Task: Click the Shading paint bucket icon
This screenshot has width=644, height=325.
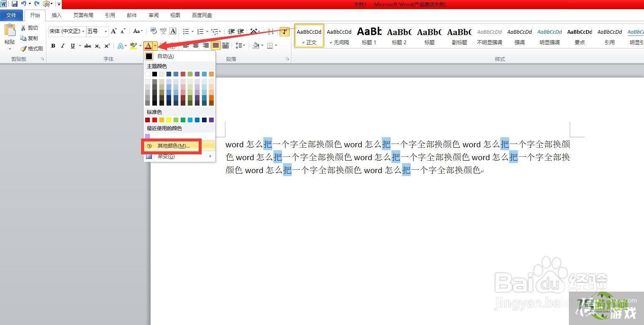Action: pos(256,46)
